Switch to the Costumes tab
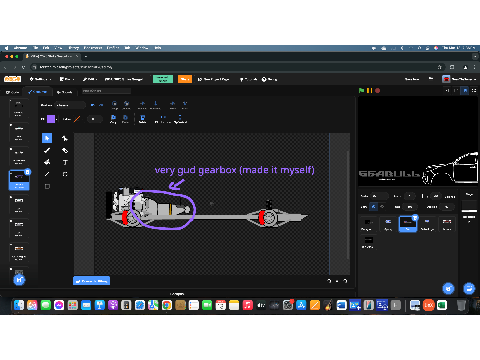 37,92
